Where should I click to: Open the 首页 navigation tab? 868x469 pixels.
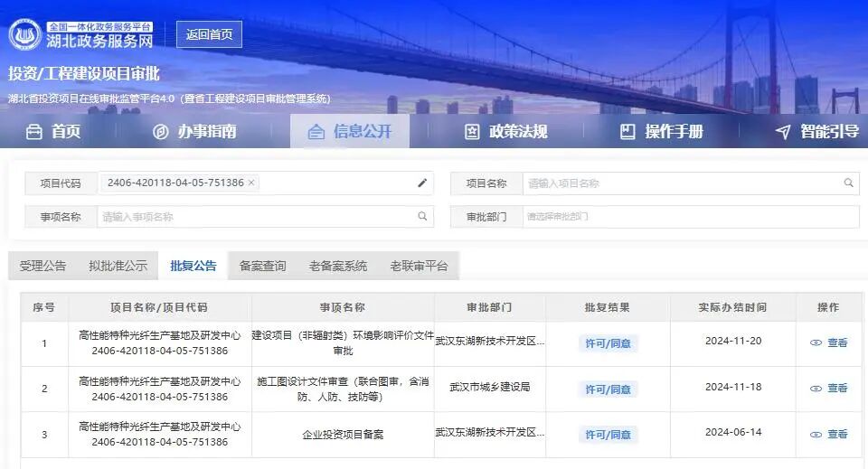[x=53, y=132]
